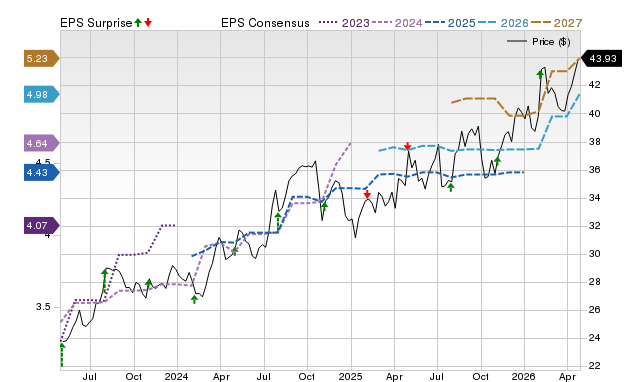Screen dimensions: 640x382
Task: Click the 2024 x-axis label
Action: [x=177, y=376]
